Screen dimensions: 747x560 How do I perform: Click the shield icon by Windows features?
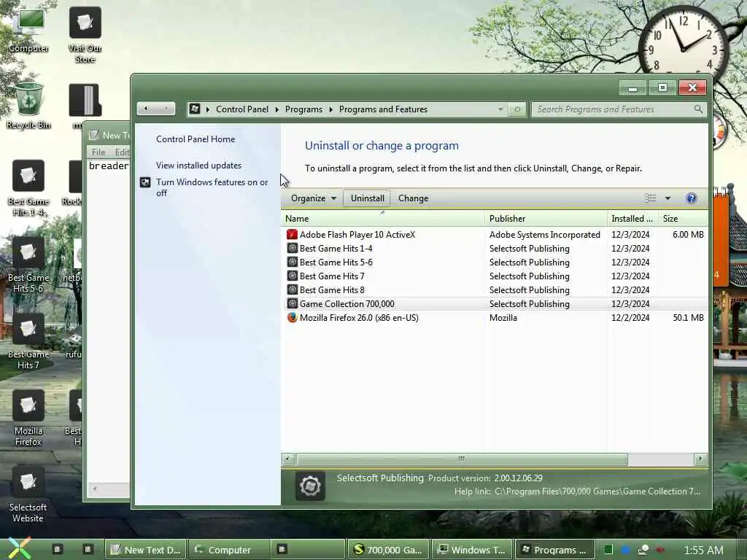tap(145, 182)
